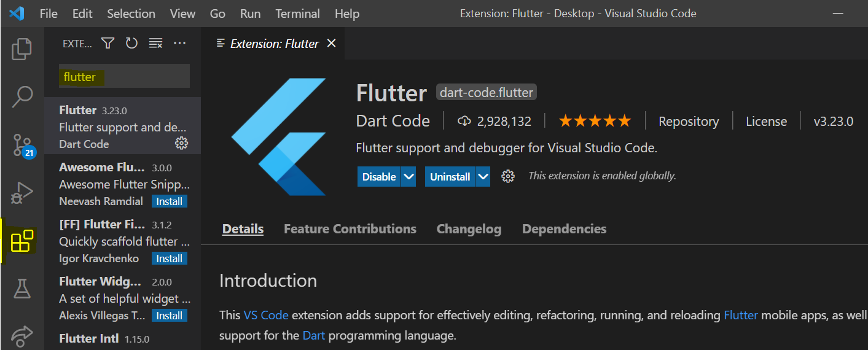Open the Live Share arrow icon
868x350 pixels.
(22, 336)
